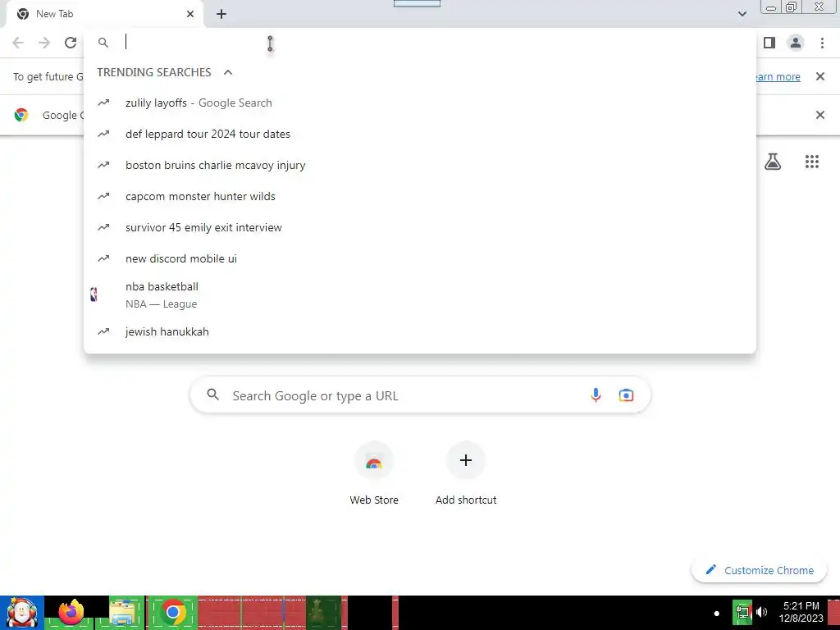Open the clock showing 5:21 PM

coord(801,612)
